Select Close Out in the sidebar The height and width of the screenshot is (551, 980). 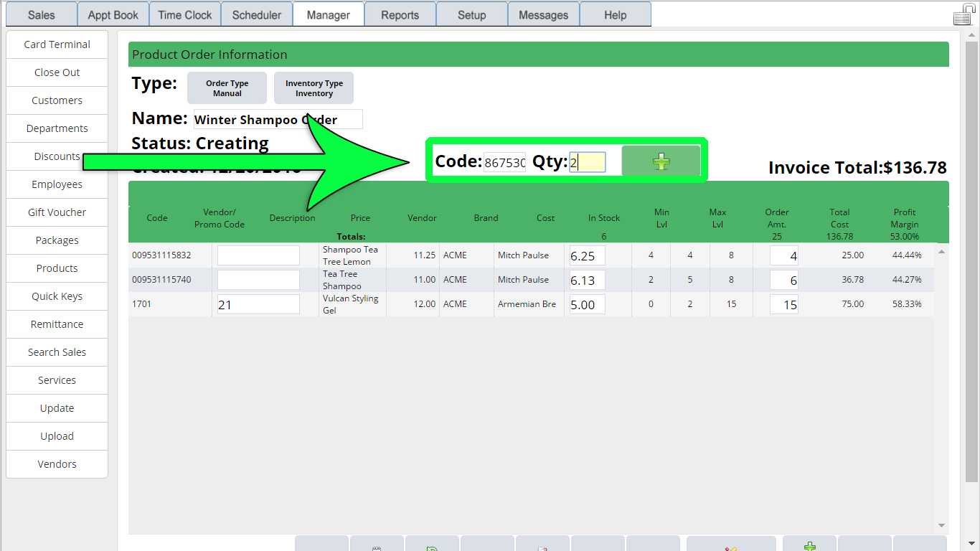(57, 72)
